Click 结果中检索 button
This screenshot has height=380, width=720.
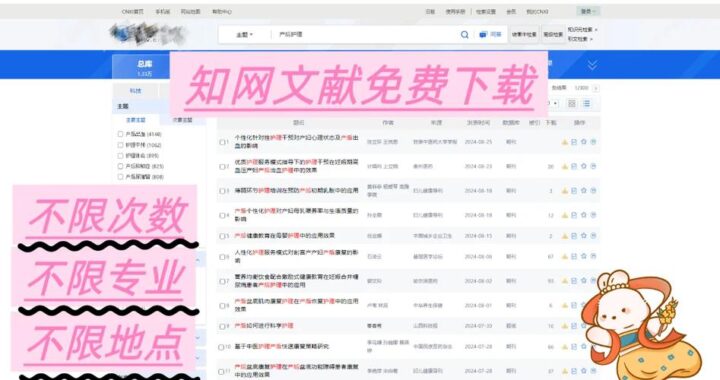pos(524,34)
